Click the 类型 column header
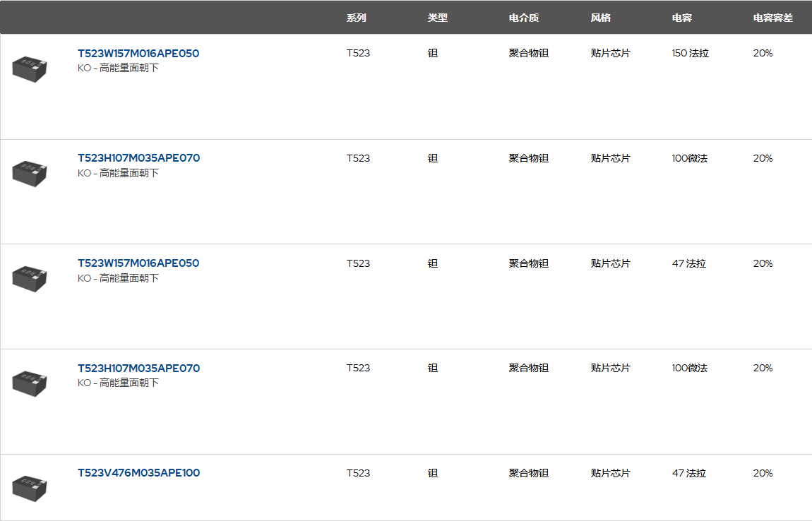 point(437,18)
